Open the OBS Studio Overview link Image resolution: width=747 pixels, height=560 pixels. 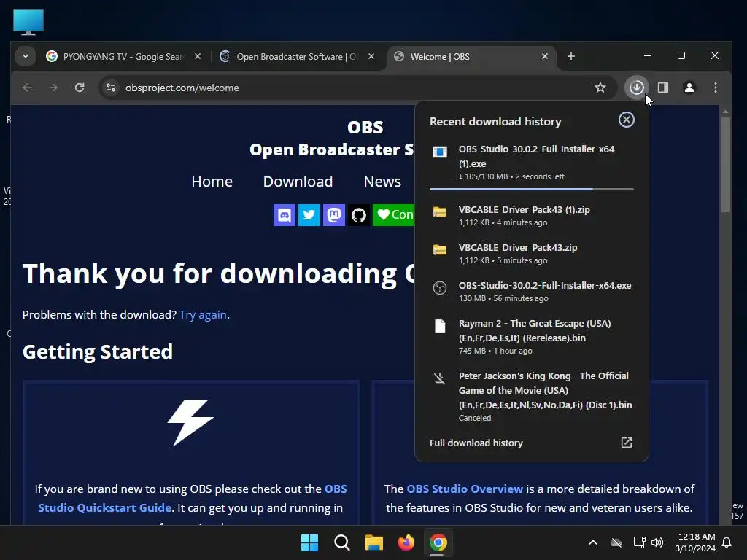click(x=465, y=489)
